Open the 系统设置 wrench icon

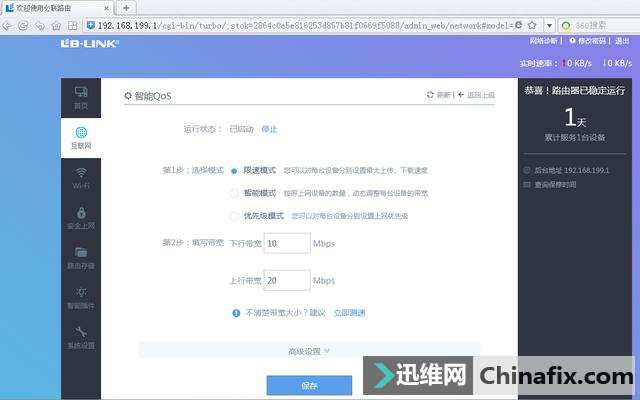pyautogui.click(x=80, y=336)
